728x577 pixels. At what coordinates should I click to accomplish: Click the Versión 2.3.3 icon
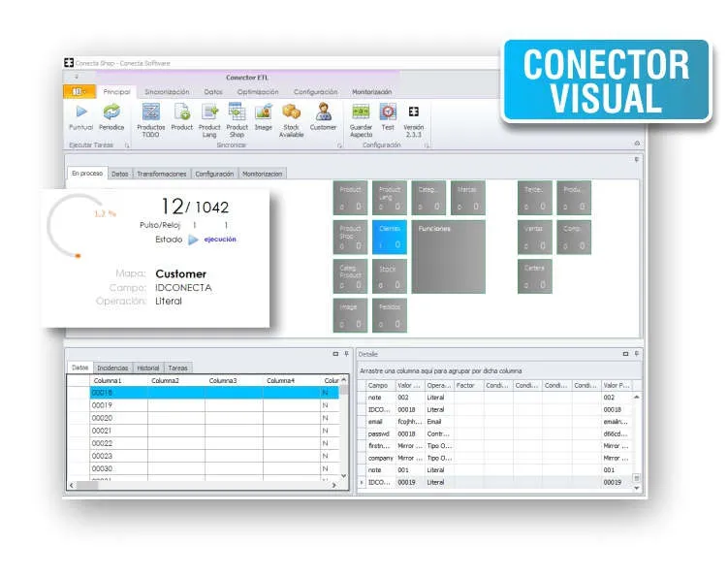pyautogui.click(x=413, y=112)
